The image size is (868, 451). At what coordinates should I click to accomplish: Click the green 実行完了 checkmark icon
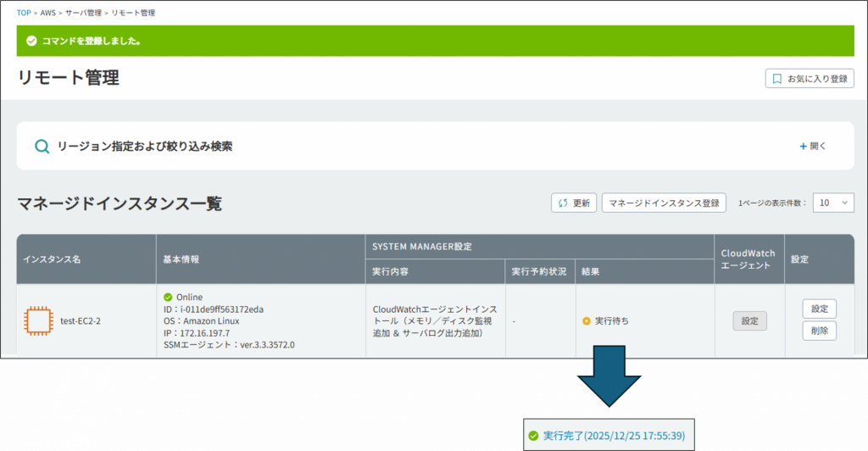[533, 436]
